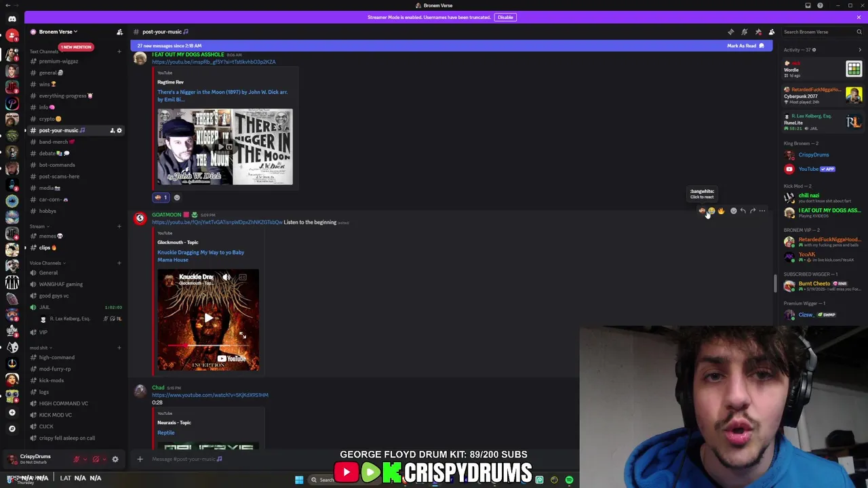Open Direct Messages home icon
This screenshot has height=488, width=868.
12,19
